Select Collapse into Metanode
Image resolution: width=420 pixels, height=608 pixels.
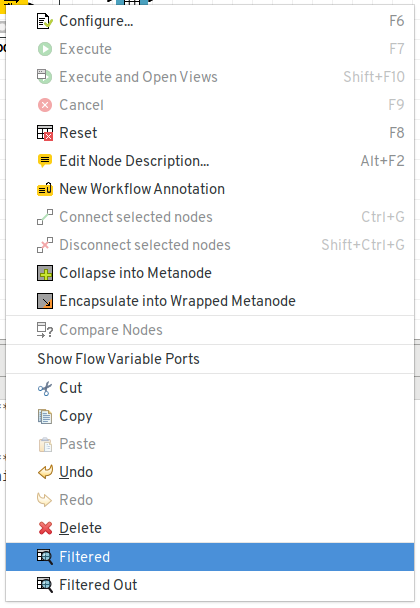[210, 273]
